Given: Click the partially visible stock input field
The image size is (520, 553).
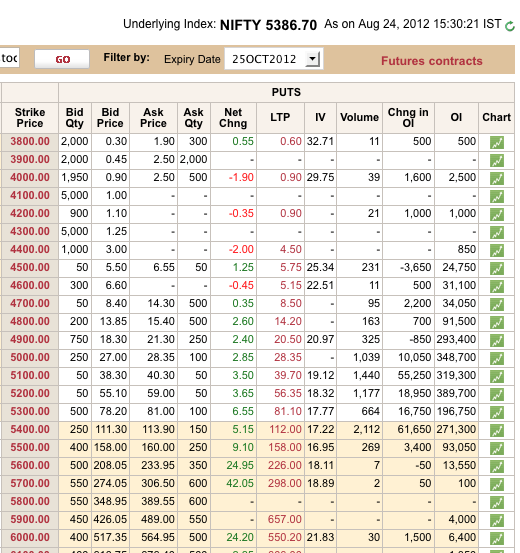Looking at the screenshot, I should 10,58.
